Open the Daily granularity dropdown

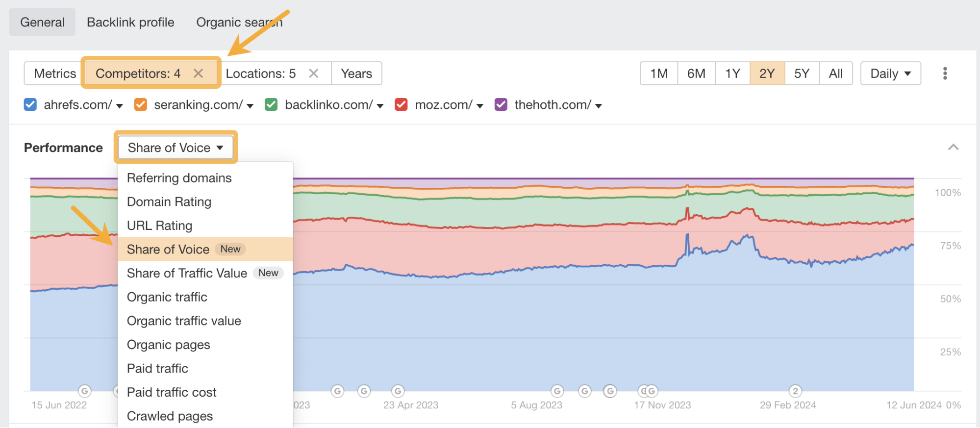[x=890, y=74]
